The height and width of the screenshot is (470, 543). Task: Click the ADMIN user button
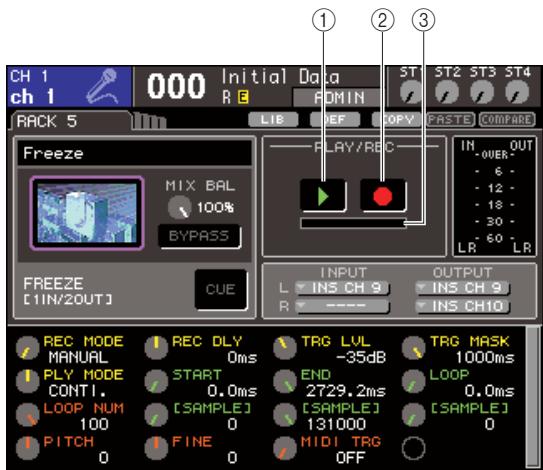pos(339,98)
